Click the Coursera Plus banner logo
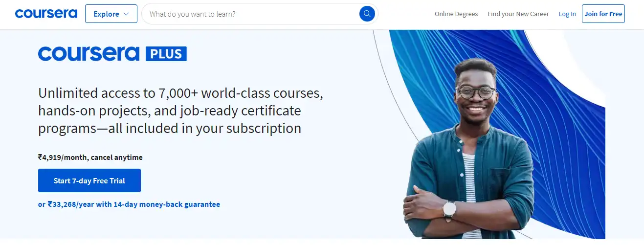Screen dimensions: 644x245 point(112,54)
